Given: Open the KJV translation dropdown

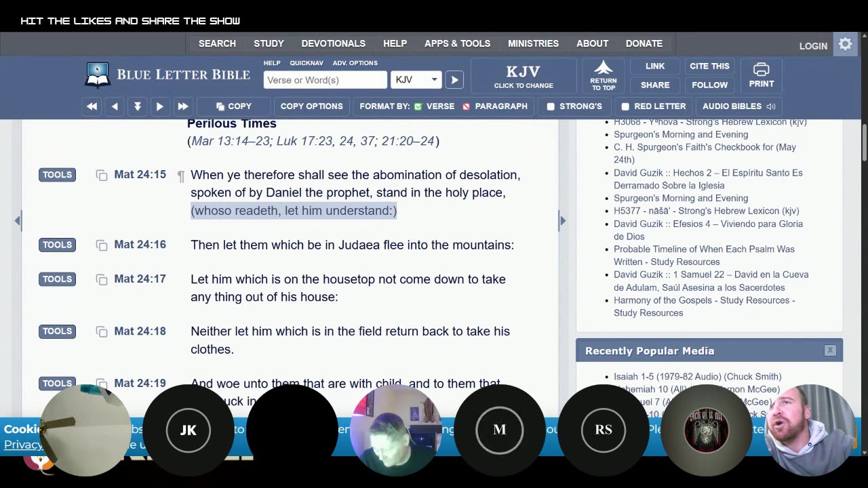Looking at the screenshot, I should [x=416, y=80].
